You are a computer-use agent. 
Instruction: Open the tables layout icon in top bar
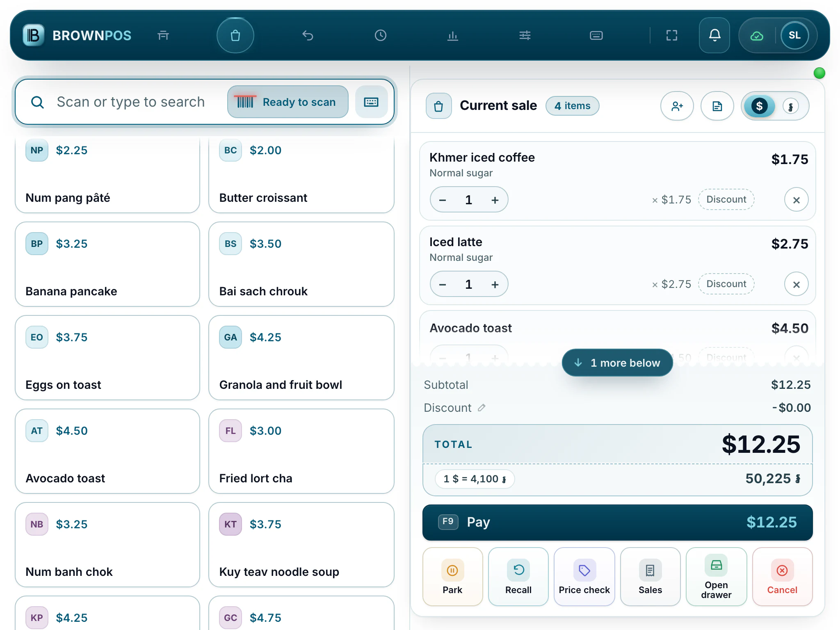(x=163, y=36)
